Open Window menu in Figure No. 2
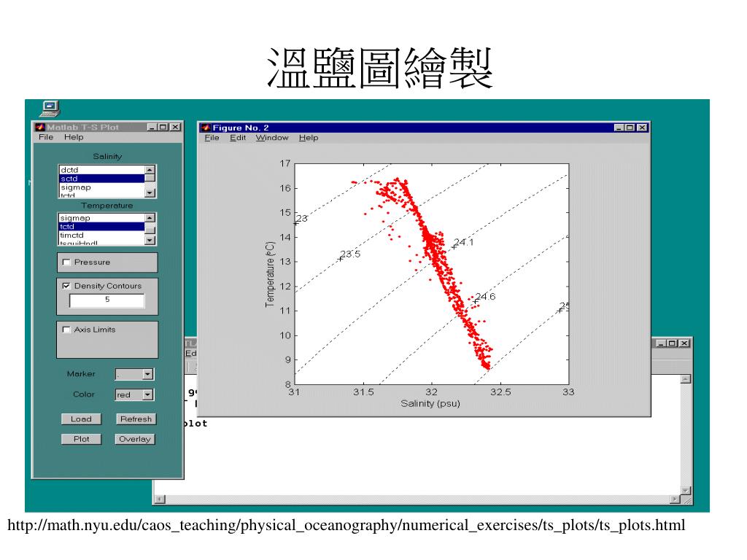747x560 pixels. coord(272,138)
